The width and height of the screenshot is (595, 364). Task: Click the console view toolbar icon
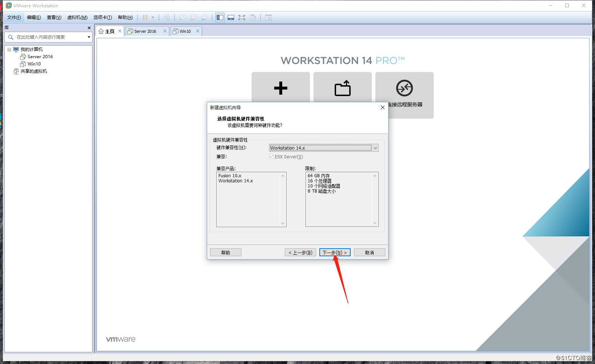[268, 17]
